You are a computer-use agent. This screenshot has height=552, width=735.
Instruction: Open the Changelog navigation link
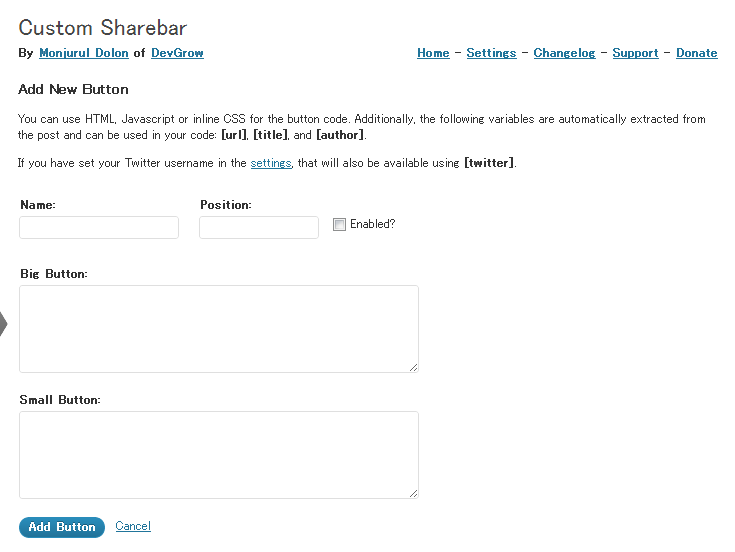(x=564, y=53)
